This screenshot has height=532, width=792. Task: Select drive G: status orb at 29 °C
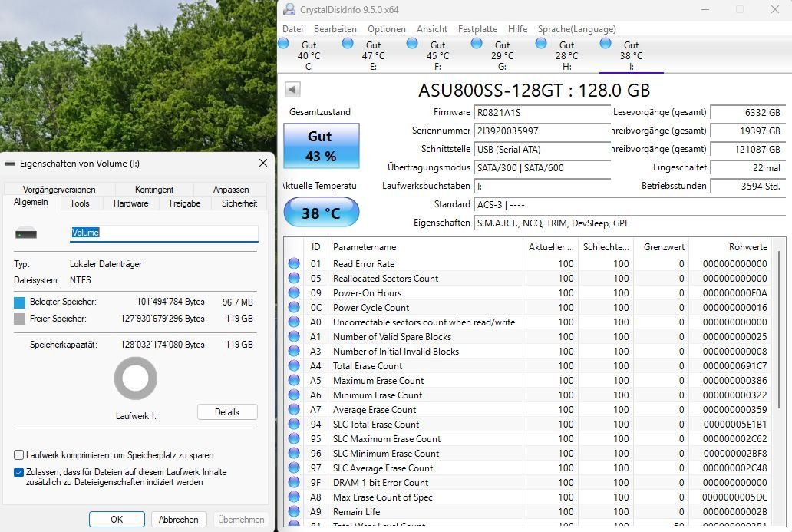coord(477,44)
